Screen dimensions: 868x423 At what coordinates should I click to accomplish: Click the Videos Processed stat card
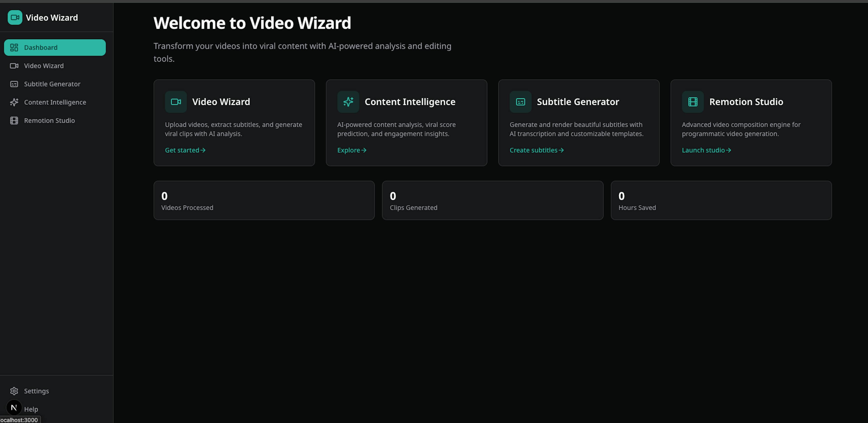tap(264, 200)
